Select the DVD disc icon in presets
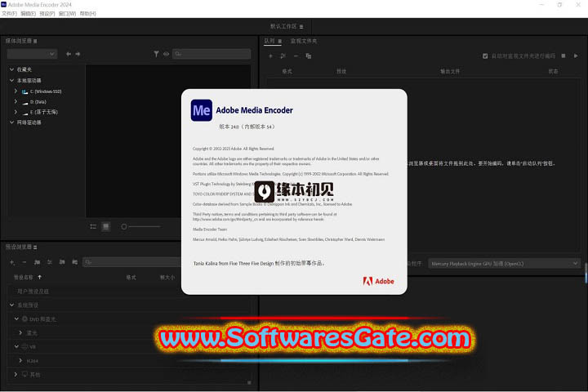Screen dimensions: 588x392 point(24,318)
